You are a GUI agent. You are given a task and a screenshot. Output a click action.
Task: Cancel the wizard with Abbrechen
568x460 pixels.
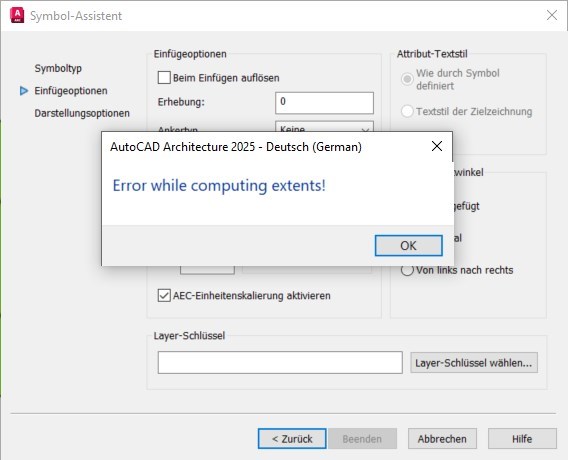442,439
